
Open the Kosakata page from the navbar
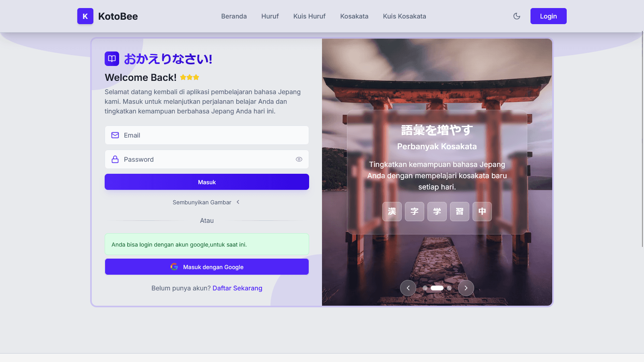(x=354, y=16)
